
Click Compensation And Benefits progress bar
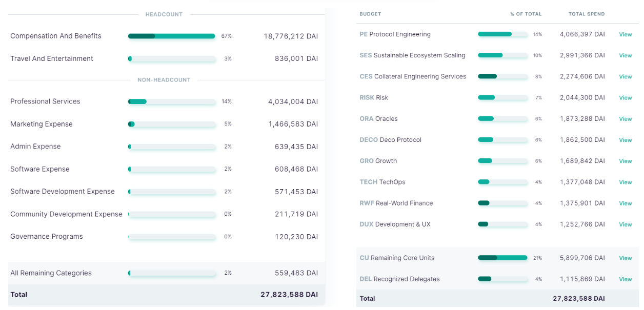[171, 36]
